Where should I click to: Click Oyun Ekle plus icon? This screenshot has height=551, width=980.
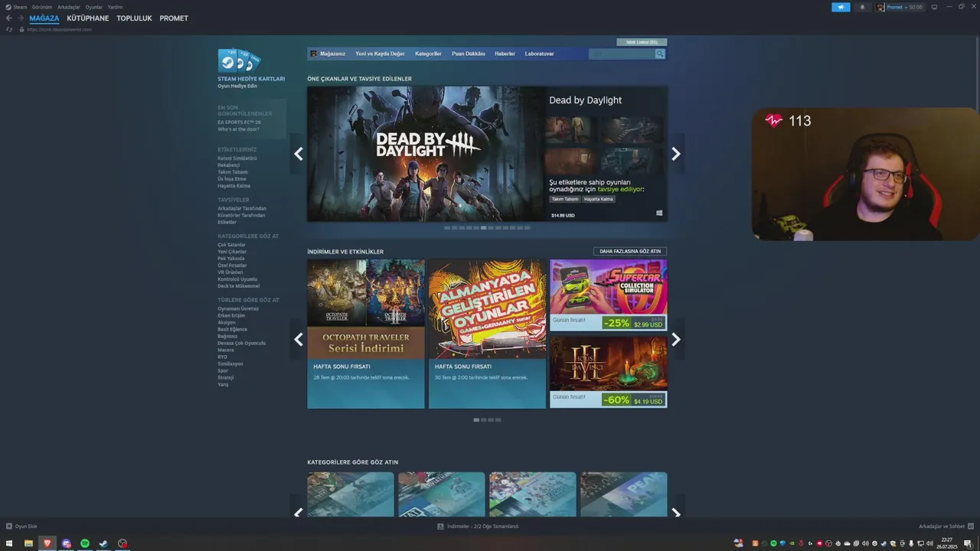pos(9,527)
